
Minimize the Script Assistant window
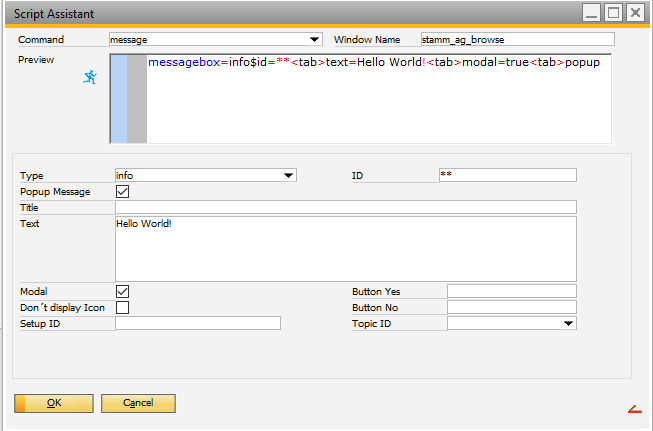(591, 12)
